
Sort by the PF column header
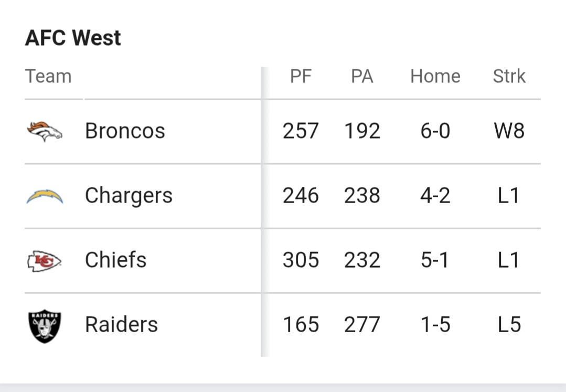coord(302,76)
